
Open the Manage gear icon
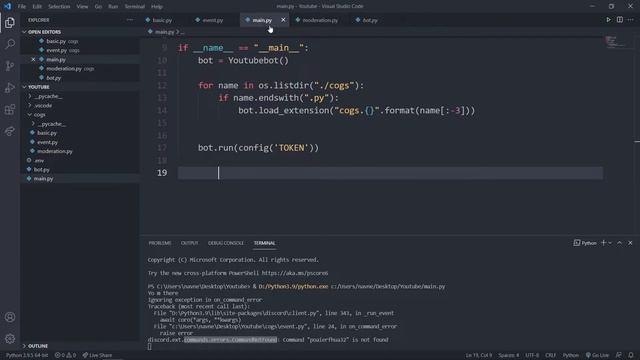(10, 338)
